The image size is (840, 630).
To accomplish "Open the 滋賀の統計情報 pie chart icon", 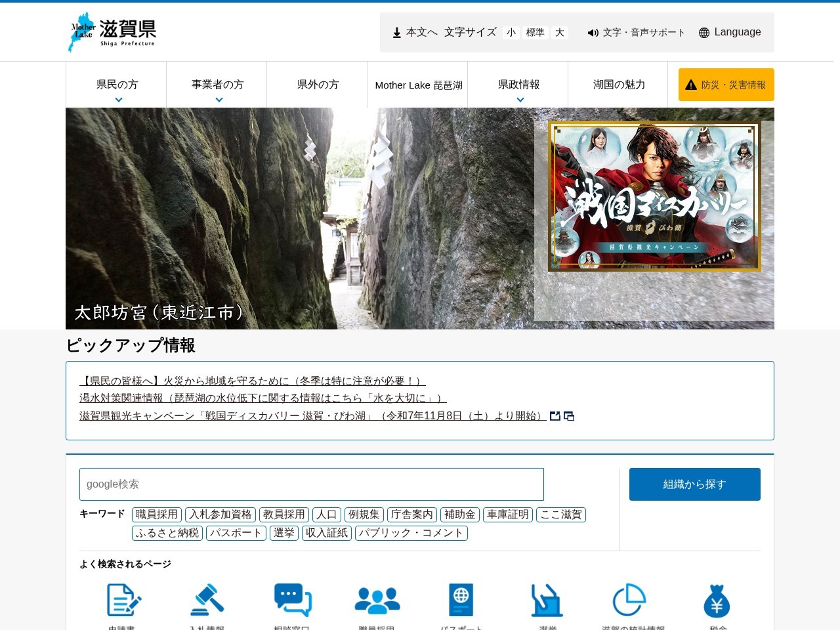I will (630, 600).
